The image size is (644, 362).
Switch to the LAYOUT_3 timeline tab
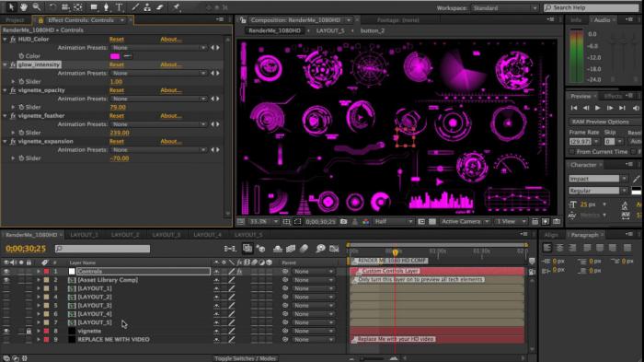tap(167, 235)
